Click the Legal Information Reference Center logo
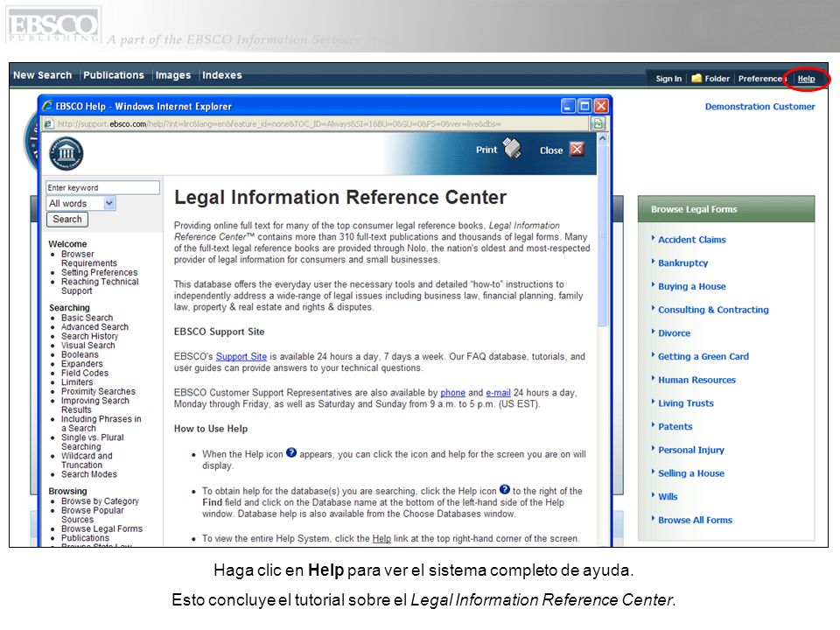Image resolution: width=840 pixels, height=630 pixels. coord(66,153)
